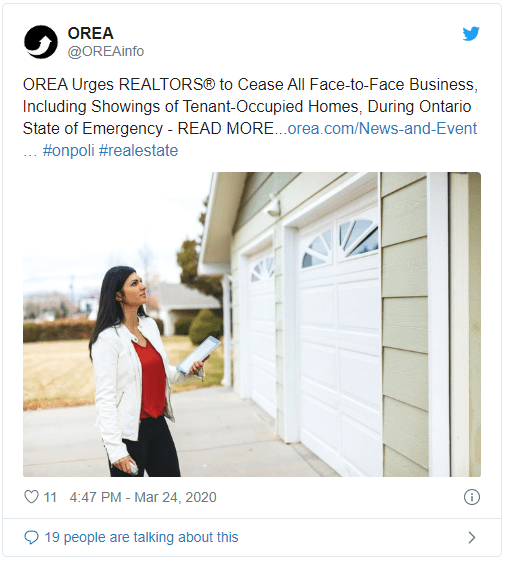
Task: Open the #onpoli hashtag
Action: point(68,150)
